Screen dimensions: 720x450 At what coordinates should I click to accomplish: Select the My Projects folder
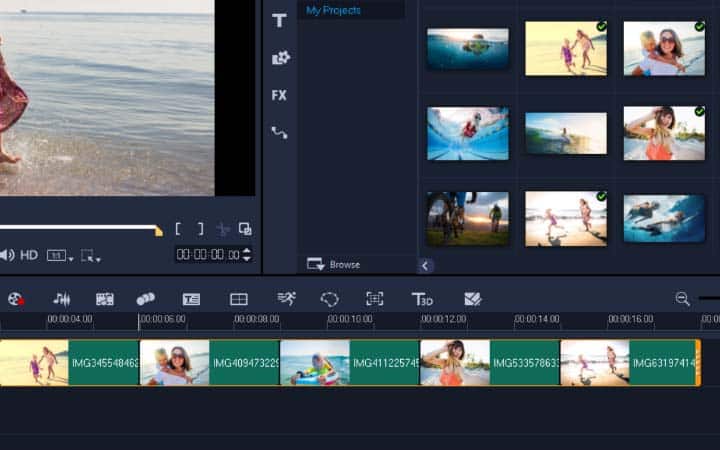pos(334,10)
